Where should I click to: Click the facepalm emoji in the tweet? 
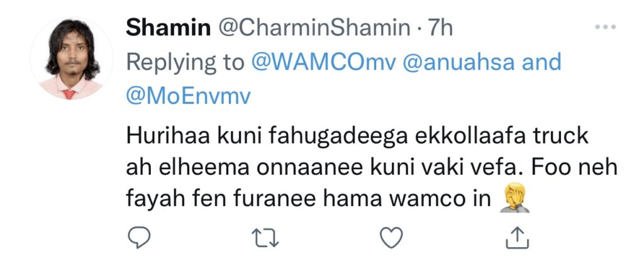[514, 199]
